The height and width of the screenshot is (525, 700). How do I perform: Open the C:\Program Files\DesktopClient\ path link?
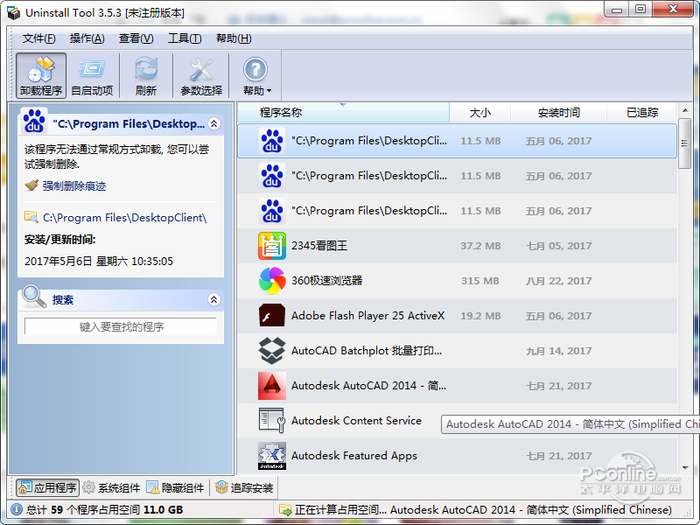point(125,218)
